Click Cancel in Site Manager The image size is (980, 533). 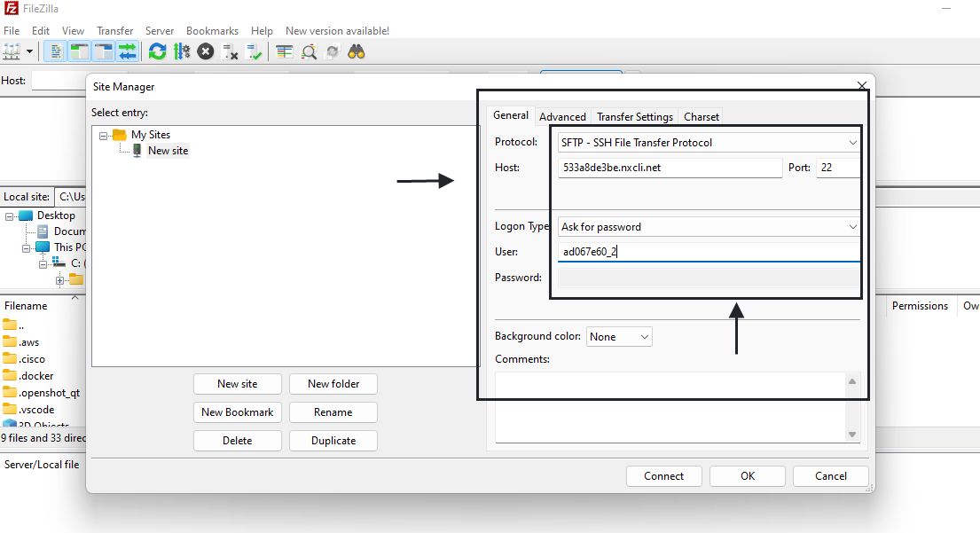(x=831, y=476)
